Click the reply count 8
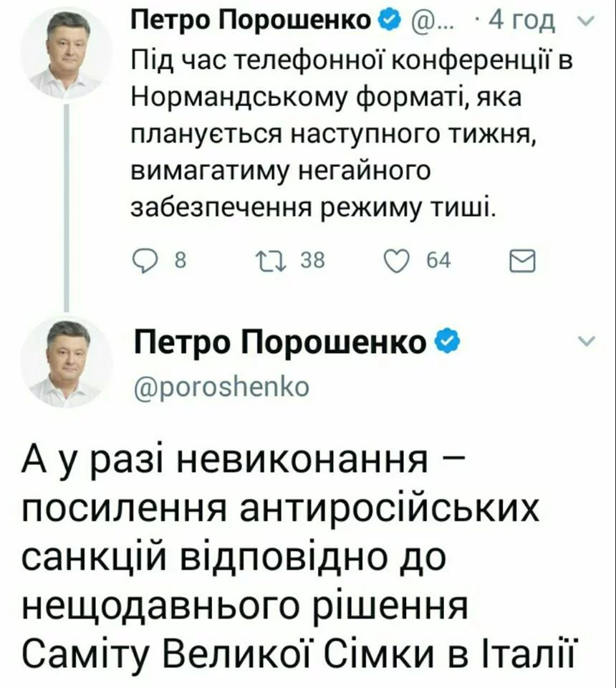This screenshot has width=616, height=688. [181, 262]
